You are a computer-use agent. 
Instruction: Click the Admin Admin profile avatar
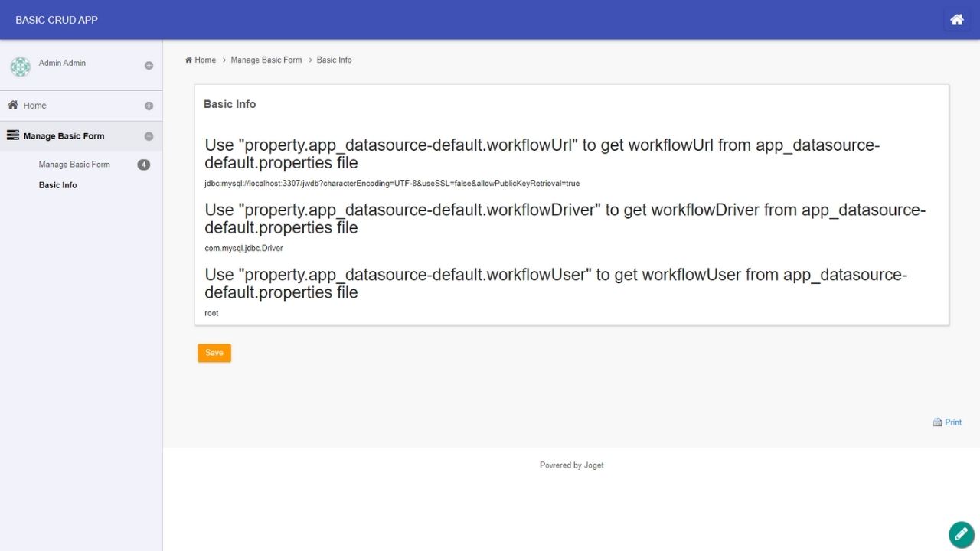(x=21, y=67)
